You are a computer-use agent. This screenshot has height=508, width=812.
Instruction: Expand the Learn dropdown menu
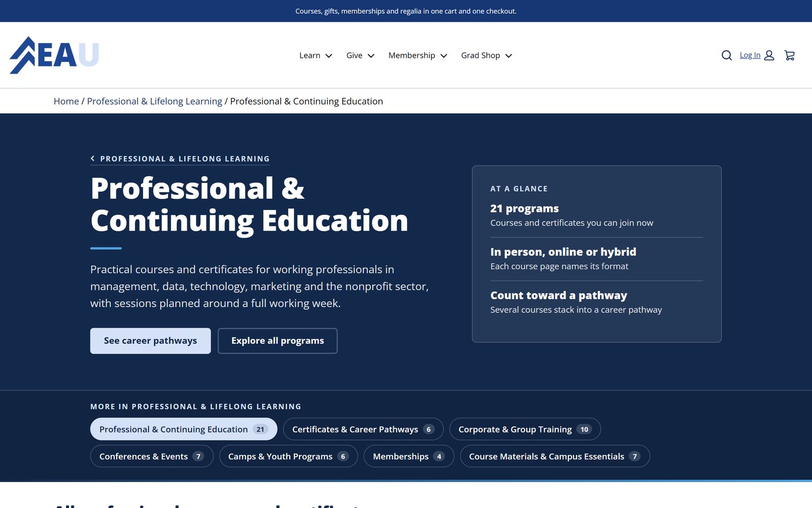click(x=316, y=55)
